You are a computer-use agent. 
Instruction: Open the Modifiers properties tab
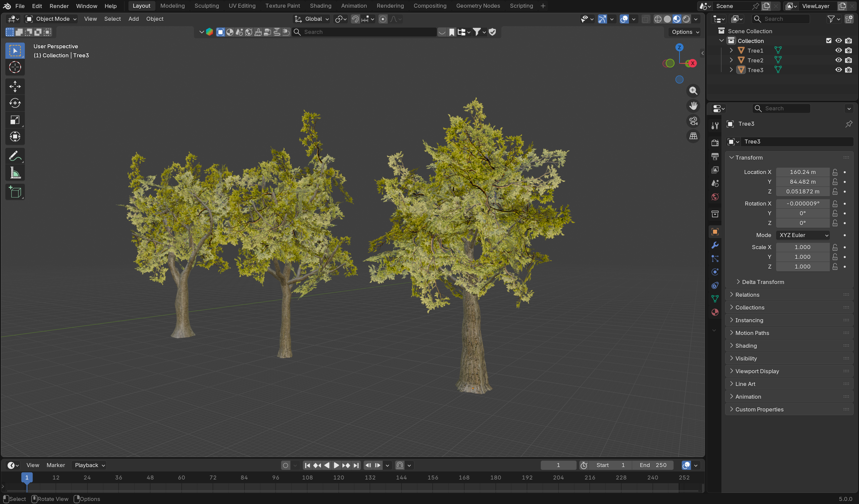tap(715, 245)
